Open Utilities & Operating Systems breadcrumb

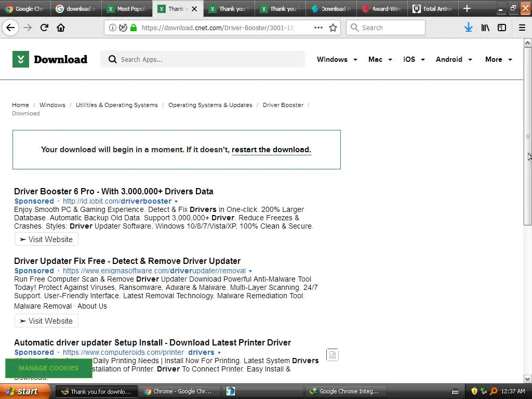coord(117,105)
